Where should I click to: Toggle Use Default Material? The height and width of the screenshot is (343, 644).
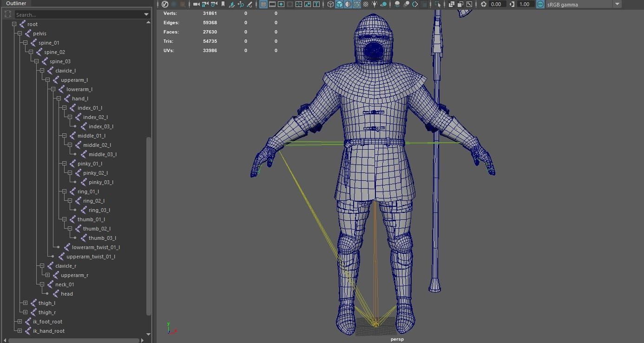pyautogui.click(x=348, y=4)
